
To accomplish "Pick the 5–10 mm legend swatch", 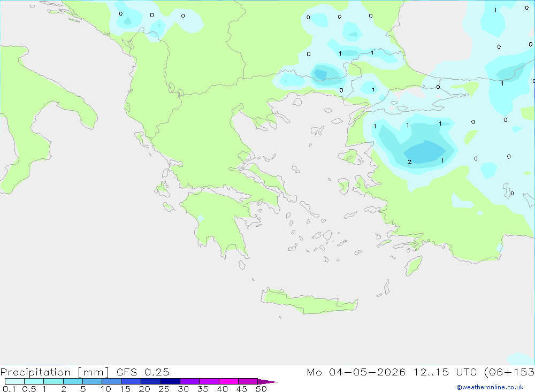I will tap(93, 381).
